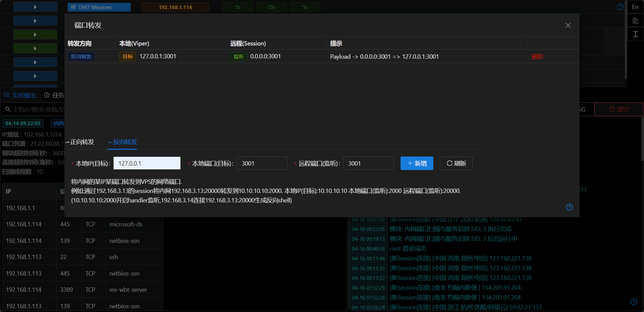This screenshot has width=644, height=312.
Task: Select row 192.168.1.114 port 3389 ms-wbt-server
Action: [x=83, y=290]
